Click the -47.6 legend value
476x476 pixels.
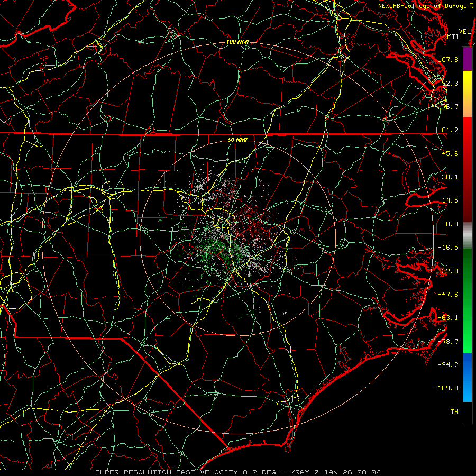pyautogui.click(x=448, y=295)
